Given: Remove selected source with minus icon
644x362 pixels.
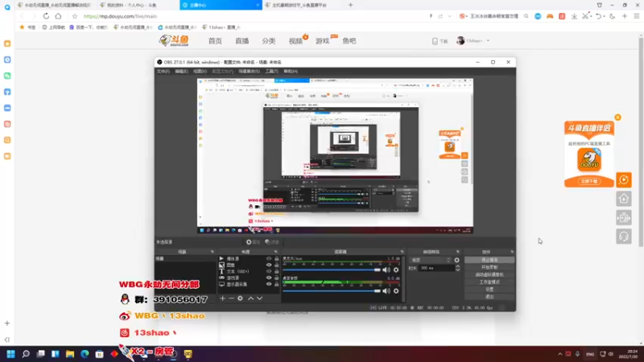Looking at the screenshot, I should (x=231, y=298).
